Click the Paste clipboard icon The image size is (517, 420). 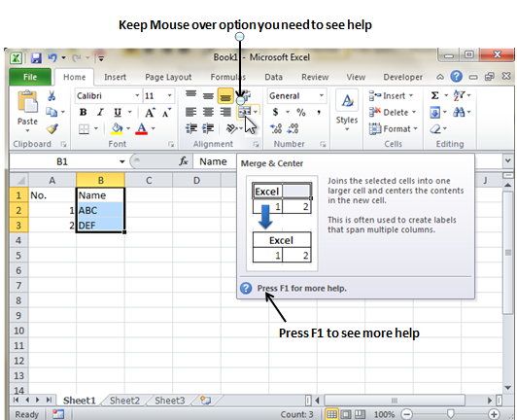pyautogui.click(x=27, y=101)
